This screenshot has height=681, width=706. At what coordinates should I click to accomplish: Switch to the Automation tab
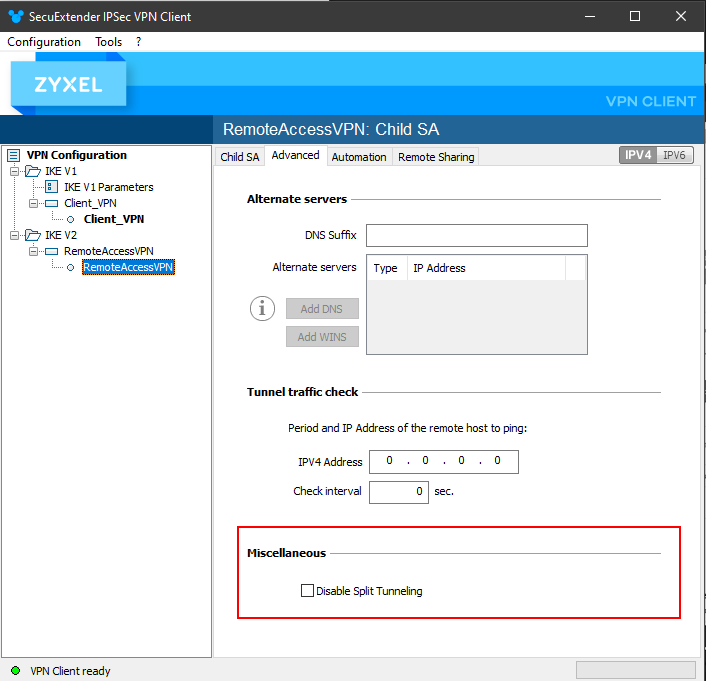[359, 157]
